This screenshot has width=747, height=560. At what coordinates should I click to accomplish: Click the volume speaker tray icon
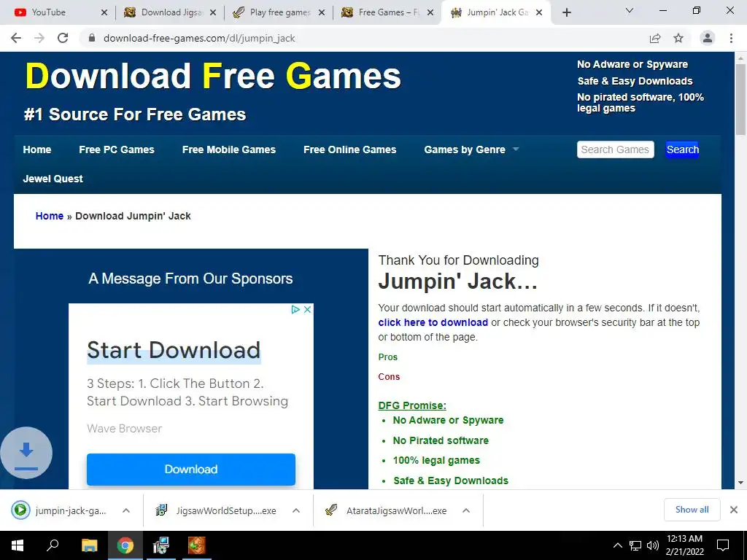653,545
